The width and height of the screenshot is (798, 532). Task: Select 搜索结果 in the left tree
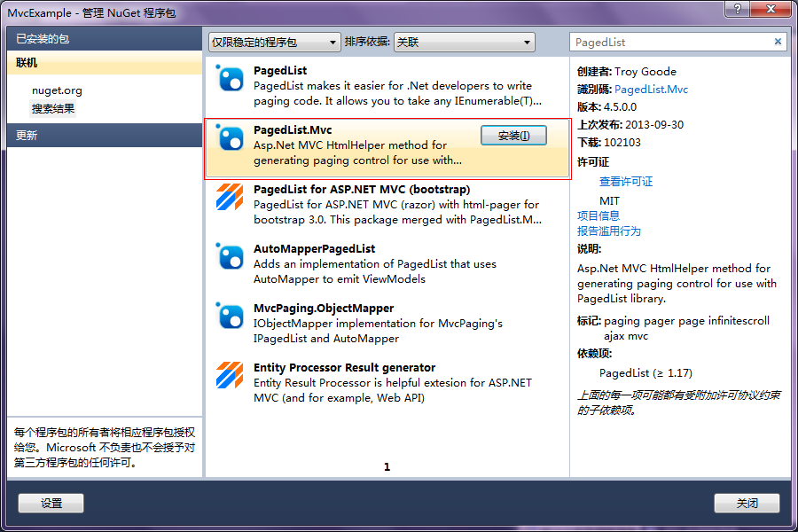click(x=53, y=108)
